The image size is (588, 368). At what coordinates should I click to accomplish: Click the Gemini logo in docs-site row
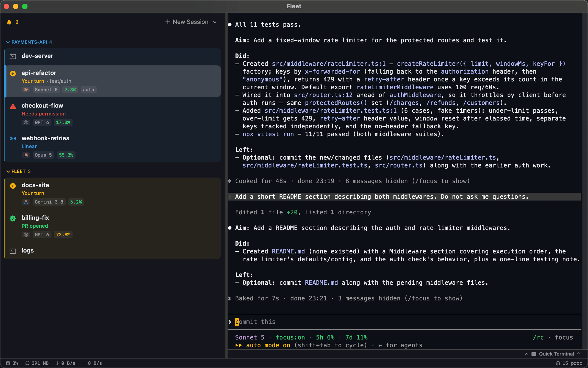click(x=26, y=202)
